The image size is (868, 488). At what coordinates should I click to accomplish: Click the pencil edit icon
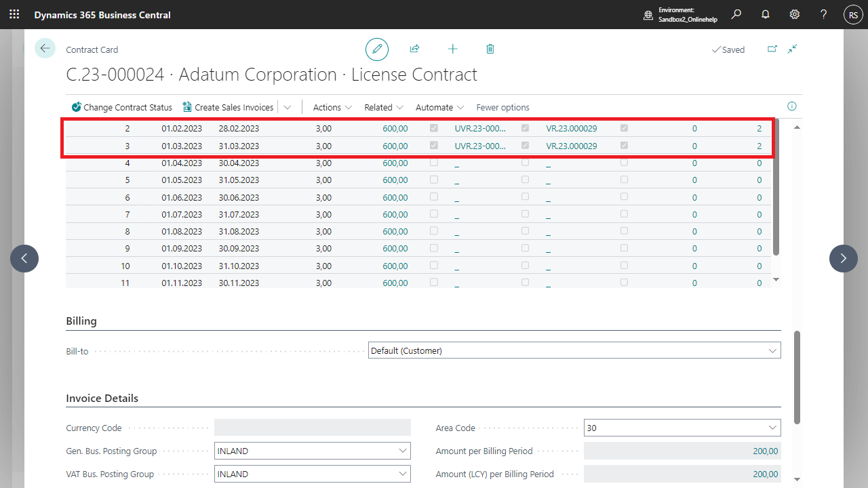tap(377, 49)
